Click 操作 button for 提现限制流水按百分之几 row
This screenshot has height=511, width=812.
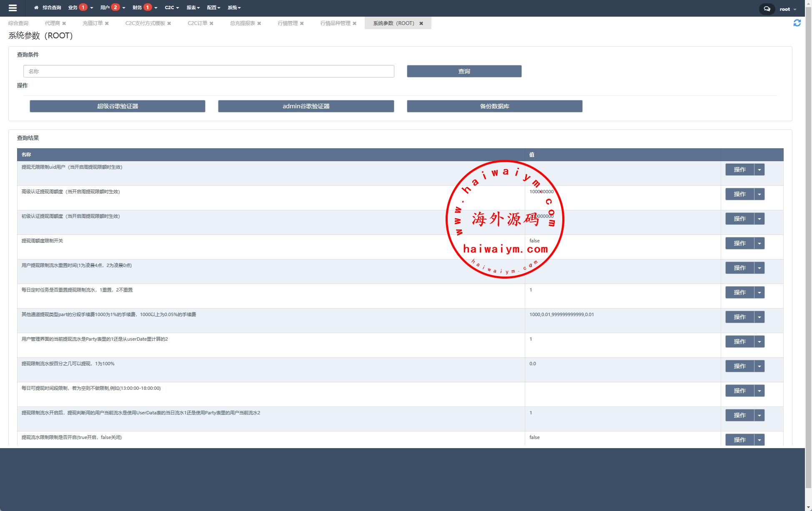click(739, 366)
